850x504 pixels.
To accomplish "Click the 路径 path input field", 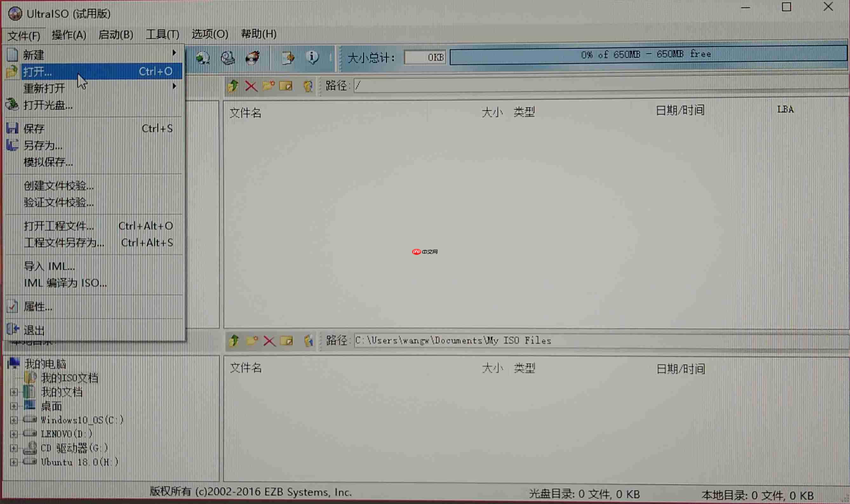I will (578, 86).
